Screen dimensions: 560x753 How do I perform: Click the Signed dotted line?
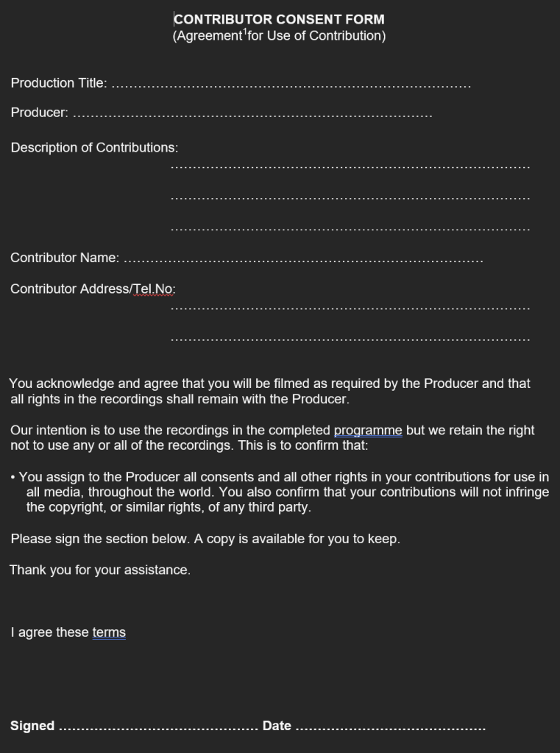coord(157,727)
